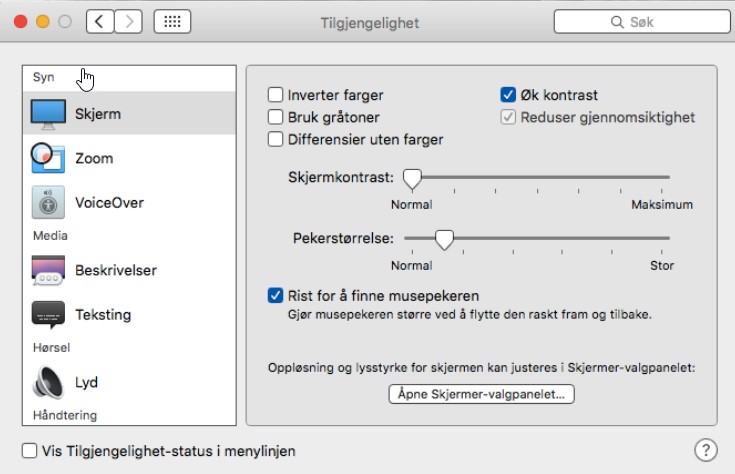The width and height of the screenshot is (735, 474).
Task: Open the Teksting captions icon
Action: 48,314
